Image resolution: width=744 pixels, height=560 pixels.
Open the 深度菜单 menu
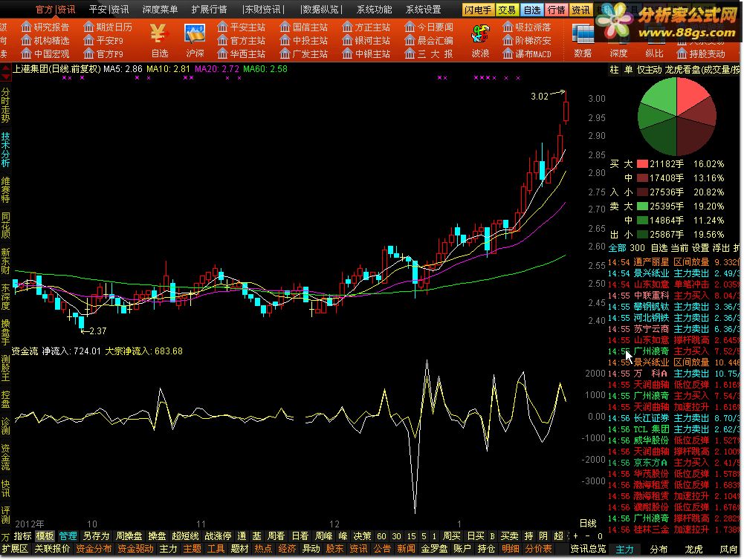point(160,10)
